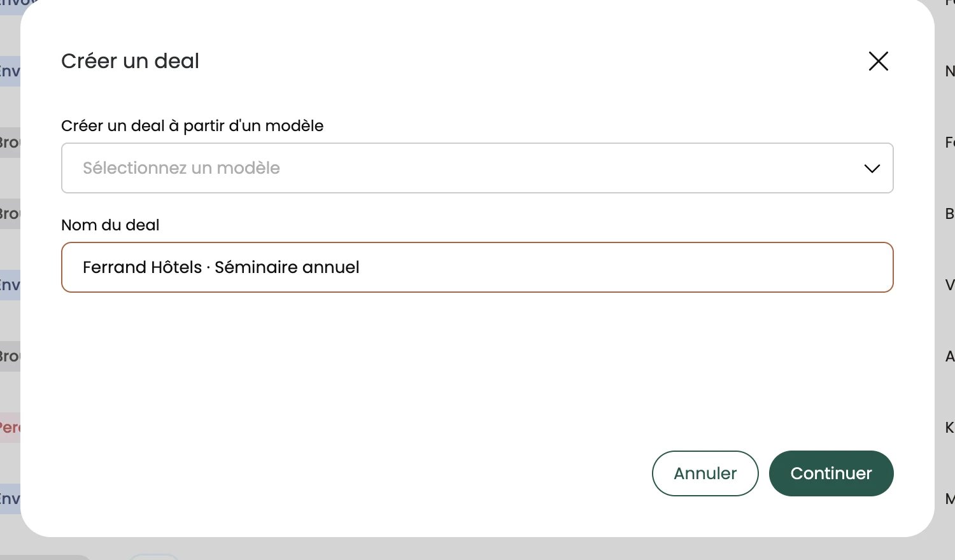Click the Env badge in the N row
The image size is (955, 560).
tap(10, 71)
